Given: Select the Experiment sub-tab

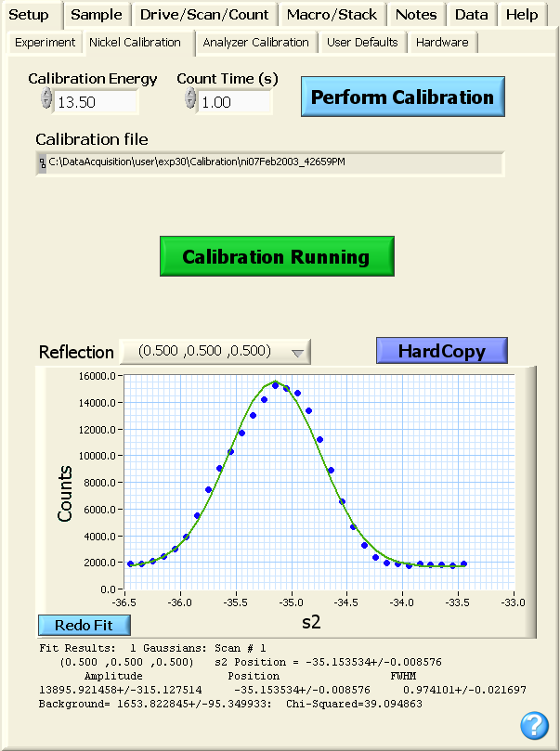Looking at the screenshot, I should [x=46, y=43].
